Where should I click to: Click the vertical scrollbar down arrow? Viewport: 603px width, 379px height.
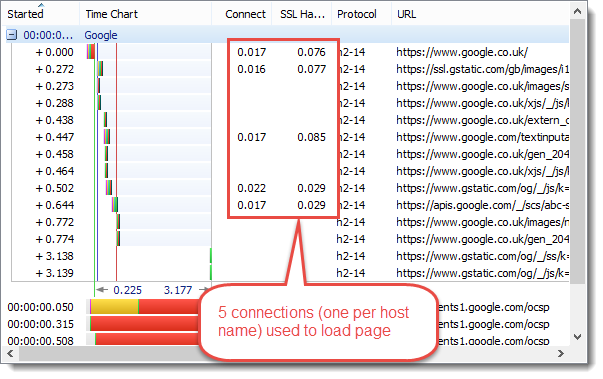tap(577, 337)
